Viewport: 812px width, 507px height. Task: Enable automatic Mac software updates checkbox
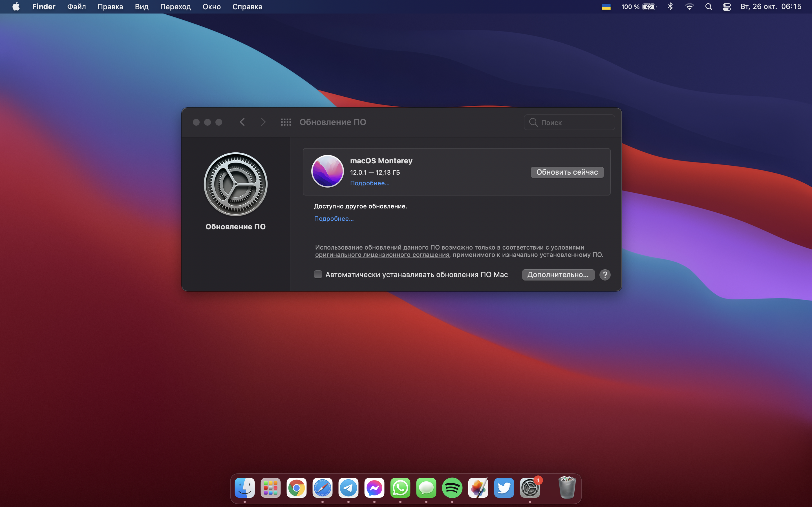(x=318, y=275)
